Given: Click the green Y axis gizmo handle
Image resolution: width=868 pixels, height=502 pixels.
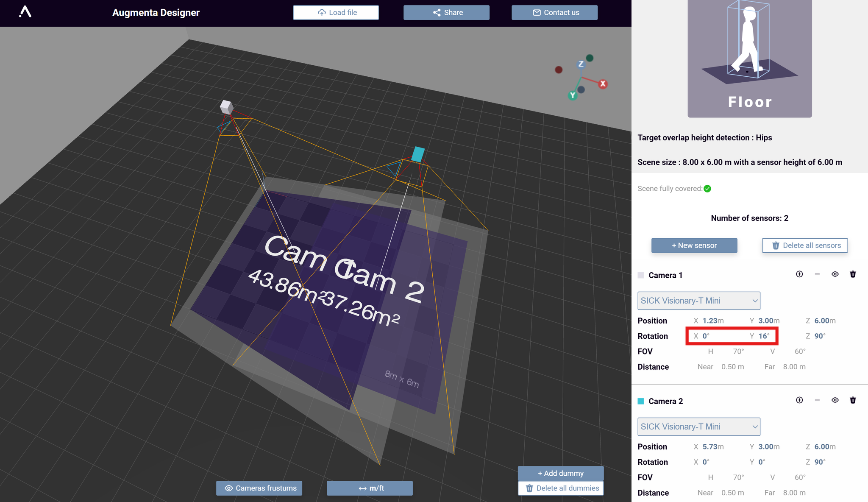Looking at the screenshot, I should (573, 95).
